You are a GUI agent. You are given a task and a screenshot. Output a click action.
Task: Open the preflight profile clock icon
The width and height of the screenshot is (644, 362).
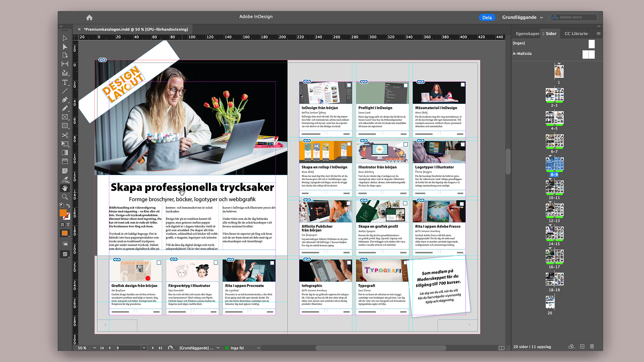[171, 348]
